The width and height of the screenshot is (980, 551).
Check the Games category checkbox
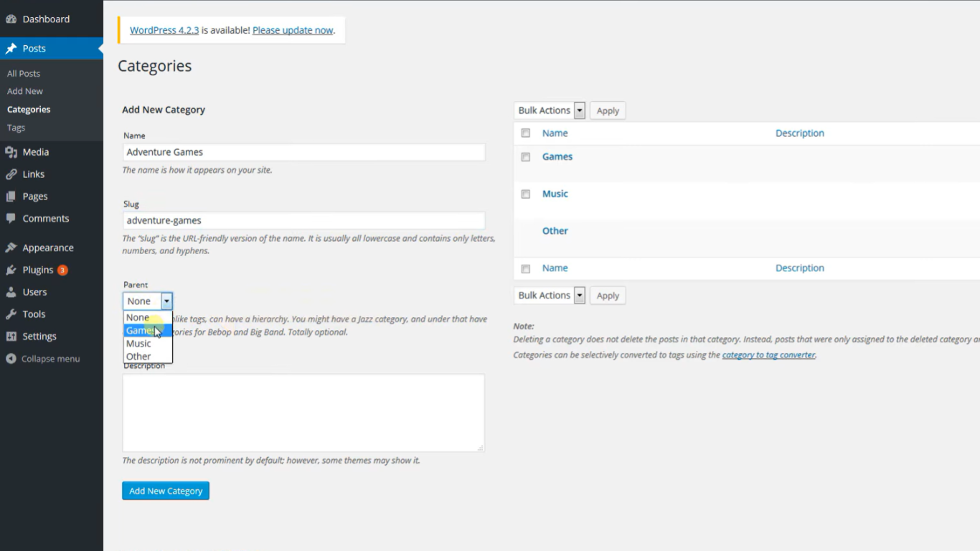click(526, 157)
